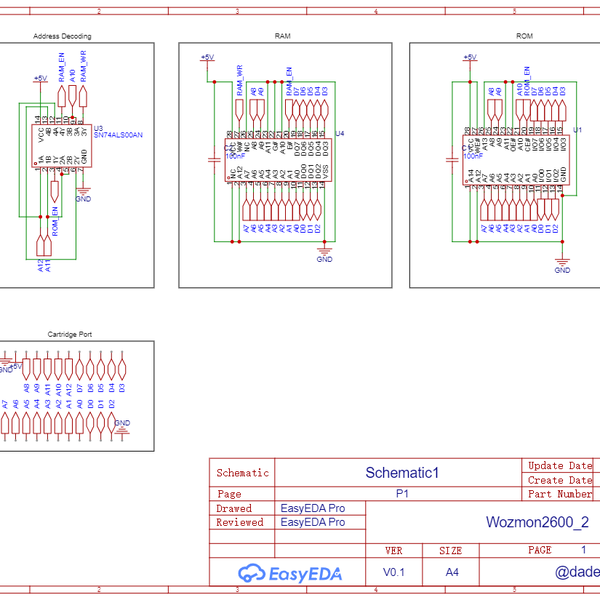
Task: Click the U4 designator of the RAM chip
Action: (x=339, y=132)
